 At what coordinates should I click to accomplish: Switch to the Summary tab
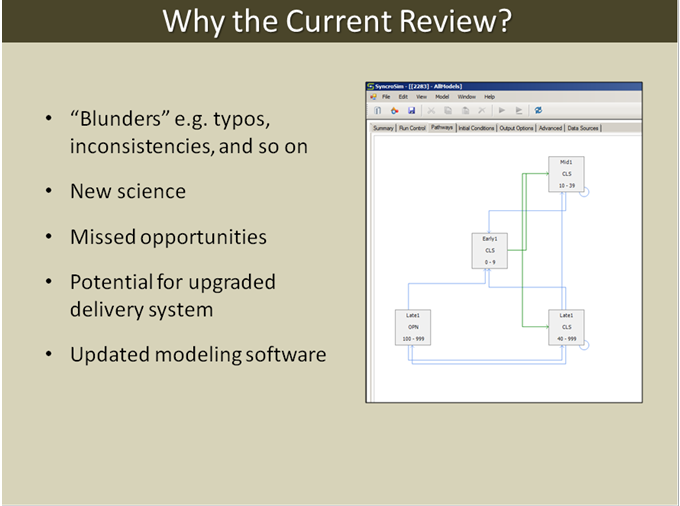click(x=383, y=128)
